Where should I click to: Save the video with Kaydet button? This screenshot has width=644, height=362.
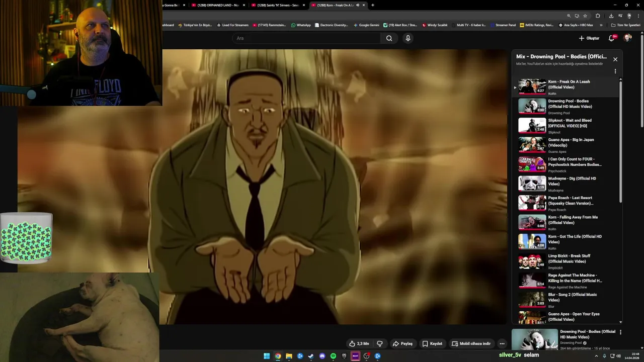[x=432, y=343]
